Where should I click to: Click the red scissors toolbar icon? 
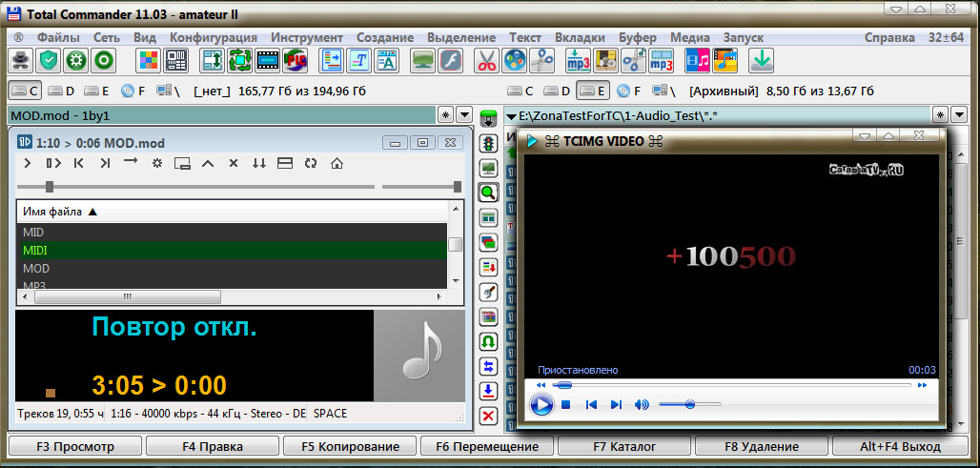[x=487, y=61]
